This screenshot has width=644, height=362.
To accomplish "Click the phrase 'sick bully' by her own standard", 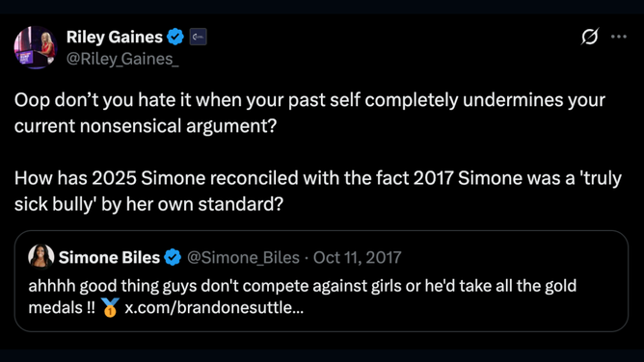I will (x=148, y=204).
